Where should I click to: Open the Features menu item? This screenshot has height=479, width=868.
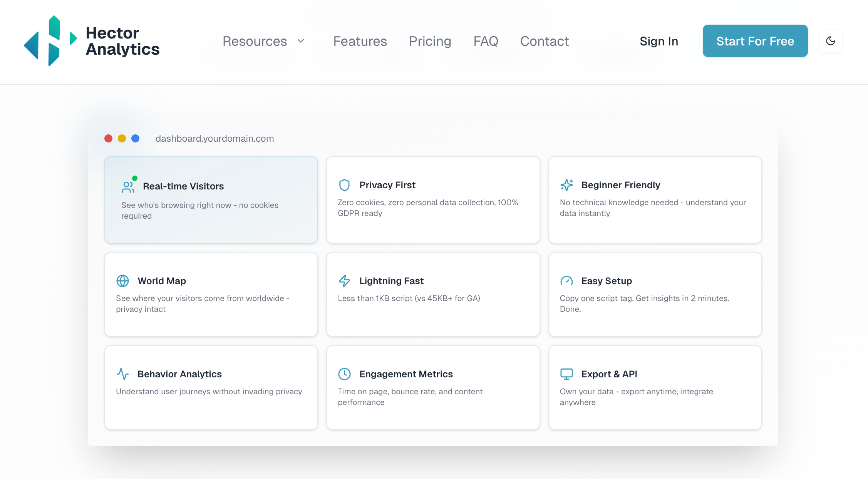coord(360,41)
